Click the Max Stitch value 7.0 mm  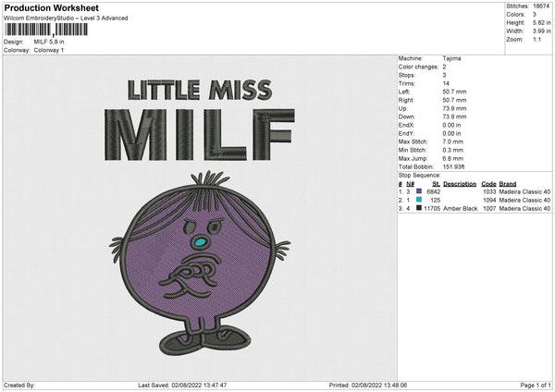click(x=452, y=141)
